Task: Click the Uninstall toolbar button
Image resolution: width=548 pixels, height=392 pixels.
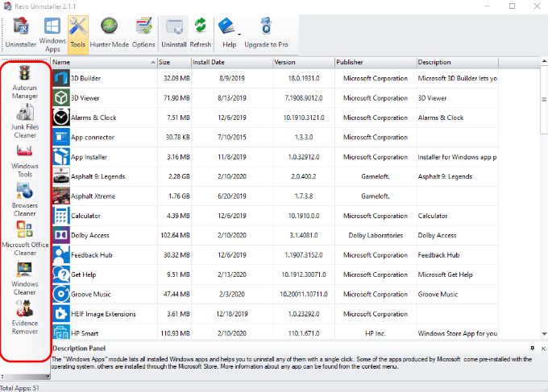Action: (x=174, y=33)
